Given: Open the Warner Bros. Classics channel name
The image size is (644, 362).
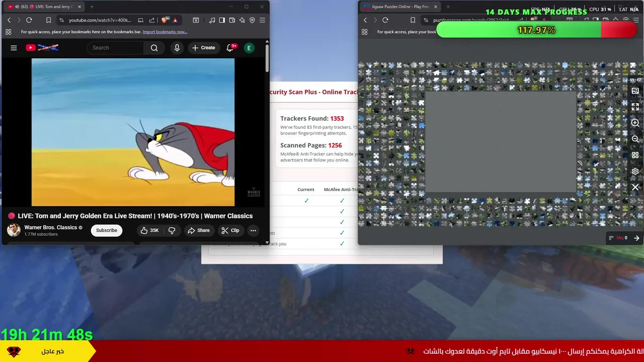Looking at the screenshot, I should 51,227.
